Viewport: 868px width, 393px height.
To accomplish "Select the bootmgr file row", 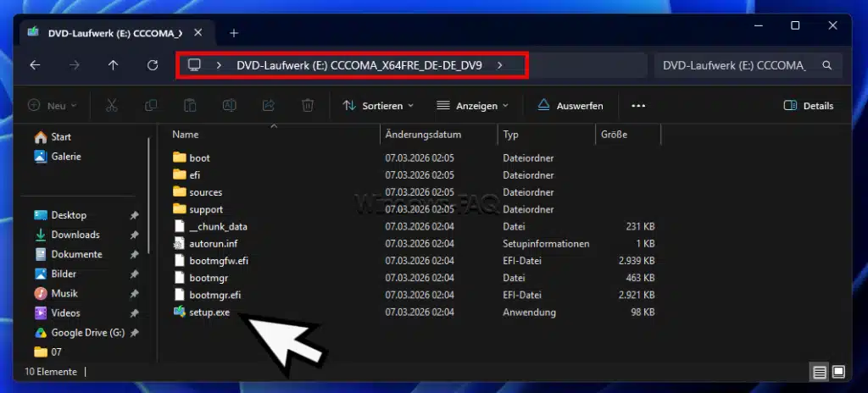I will tap(414, 278).
